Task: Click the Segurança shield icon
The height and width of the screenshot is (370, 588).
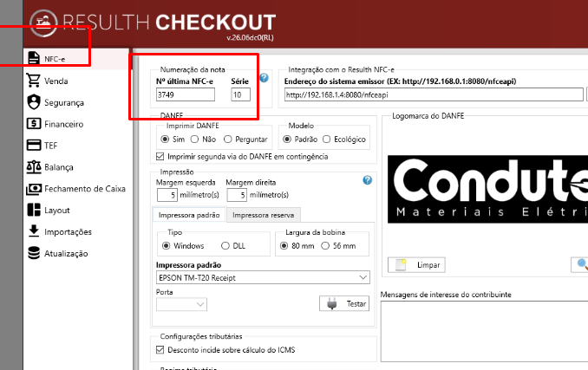Action: (x=34, y=102)
